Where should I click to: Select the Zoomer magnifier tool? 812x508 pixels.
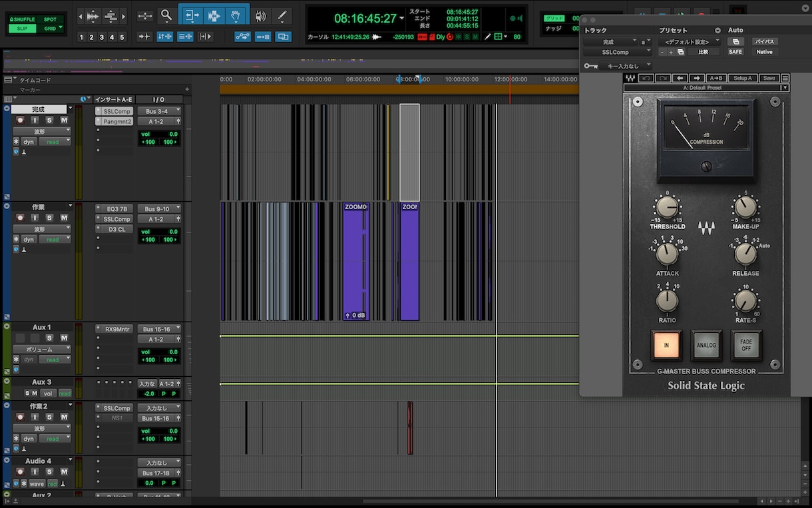166,15
